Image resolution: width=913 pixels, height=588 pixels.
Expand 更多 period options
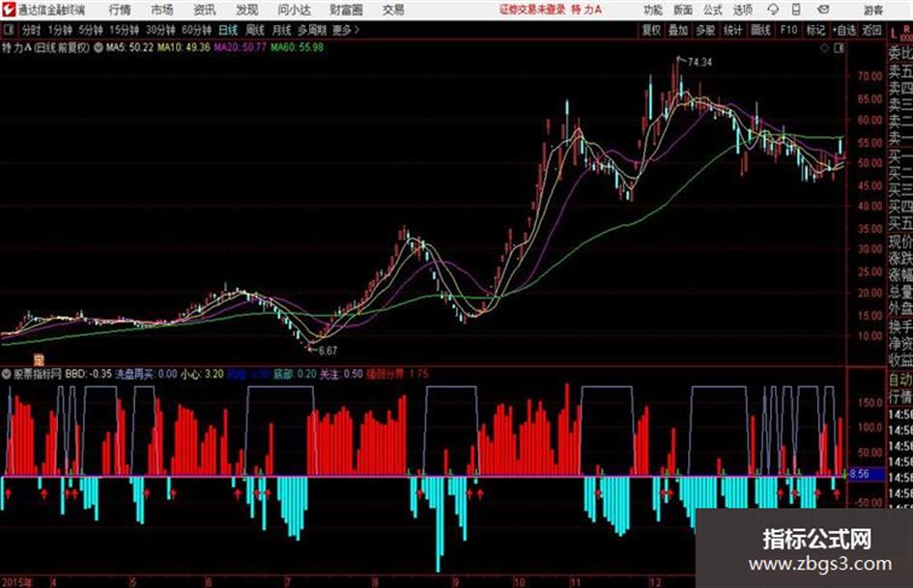coord(346,30)
